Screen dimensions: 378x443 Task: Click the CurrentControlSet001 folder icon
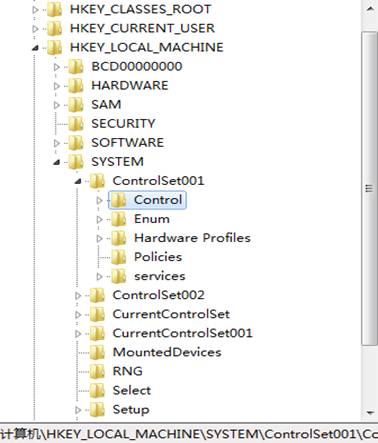click(97, 333)
